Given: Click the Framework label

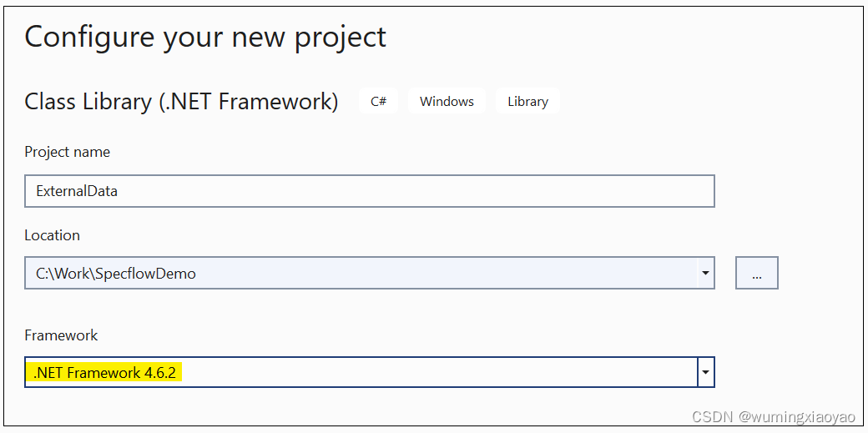Looking at the screenshot, I should (x=61, y=335).
